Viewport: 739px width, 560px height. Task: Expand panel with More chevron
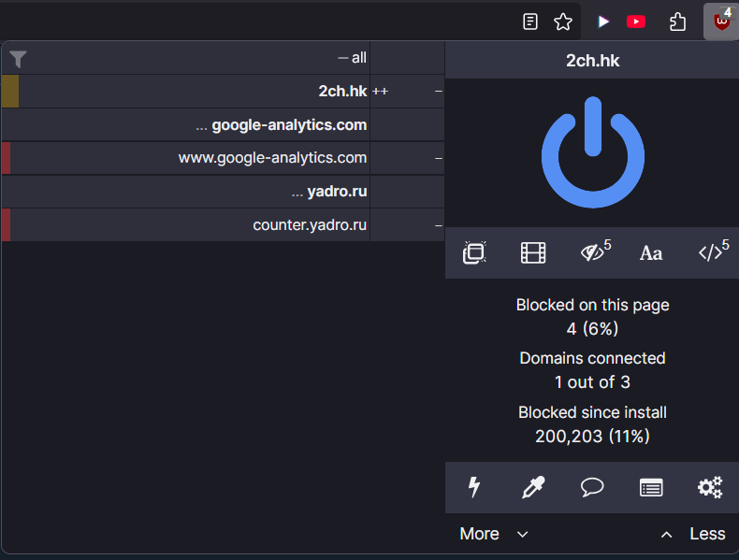(x=494, y=534)
